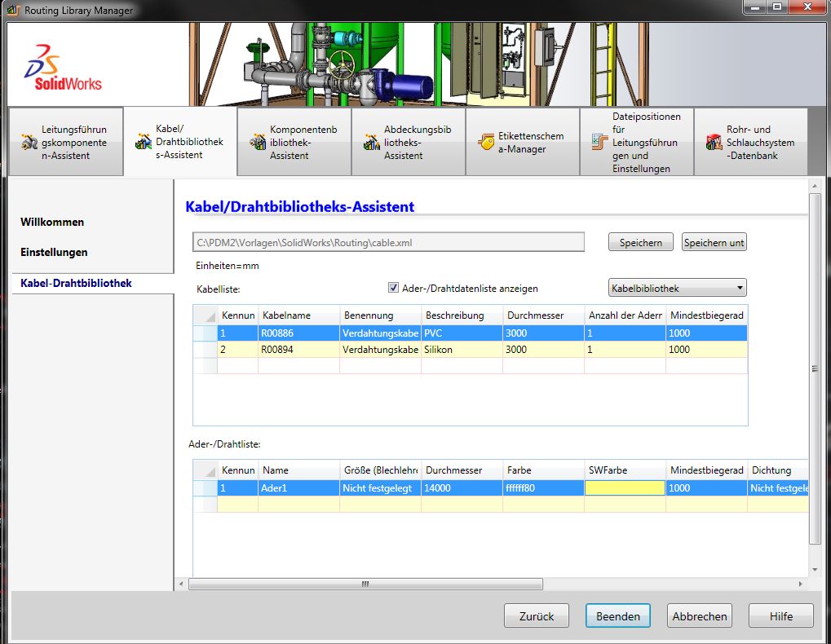Viewport: 831px width, 644px height.
Task: Select Willkommen in the left sidebar
Action: pos(52,222)
